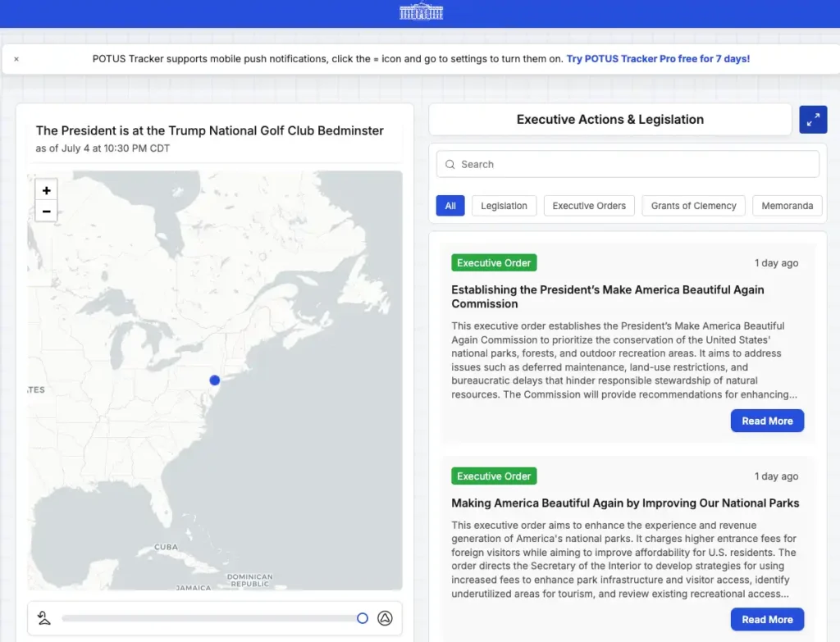The width and height of the screenshot is (840, 642).
Task: Filter by Memoranda
Action: tap(787, 206)
